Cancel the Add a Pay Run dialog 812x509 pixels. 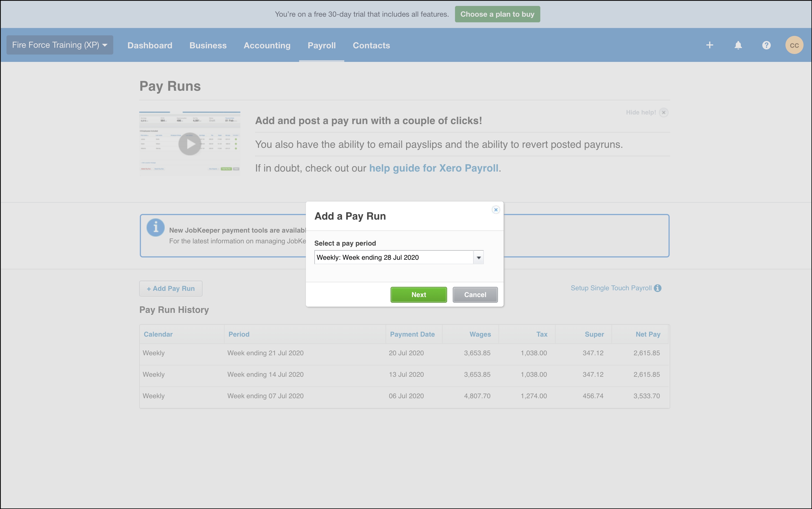coord(474,294)
